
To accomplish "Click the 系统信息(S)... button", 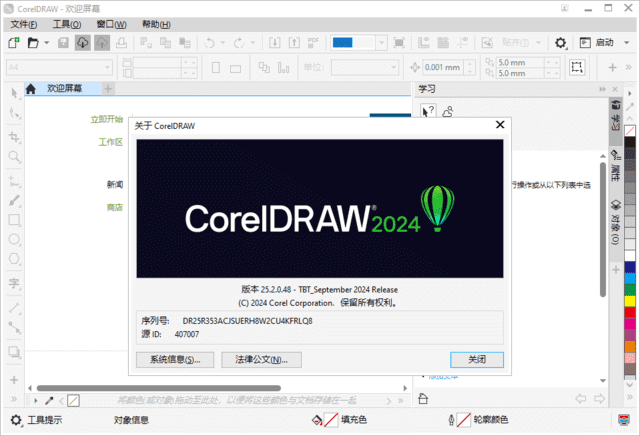I will point(175,360).
